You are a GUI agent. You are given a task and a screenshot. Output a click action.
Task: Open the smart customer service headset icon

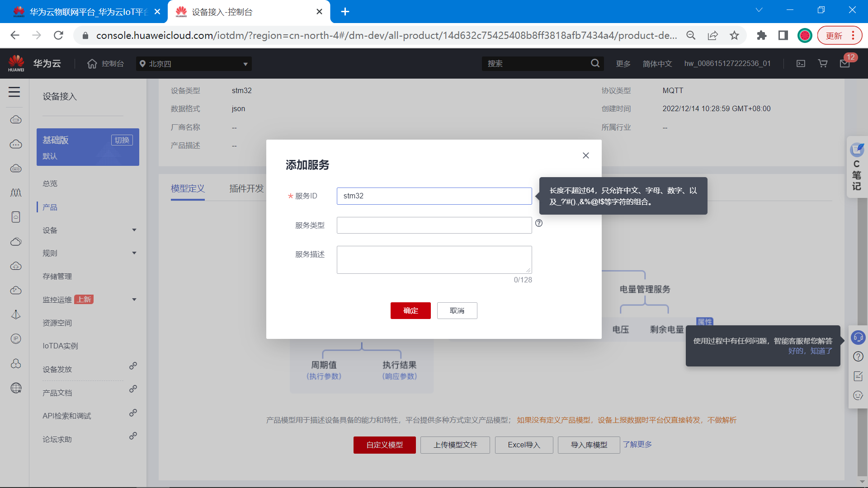(x=858, y=338)
